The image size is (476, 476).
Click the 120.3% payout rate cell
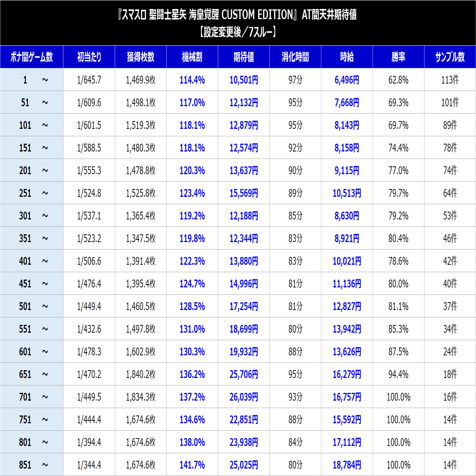pyautogui.click(x=192, y=170)
